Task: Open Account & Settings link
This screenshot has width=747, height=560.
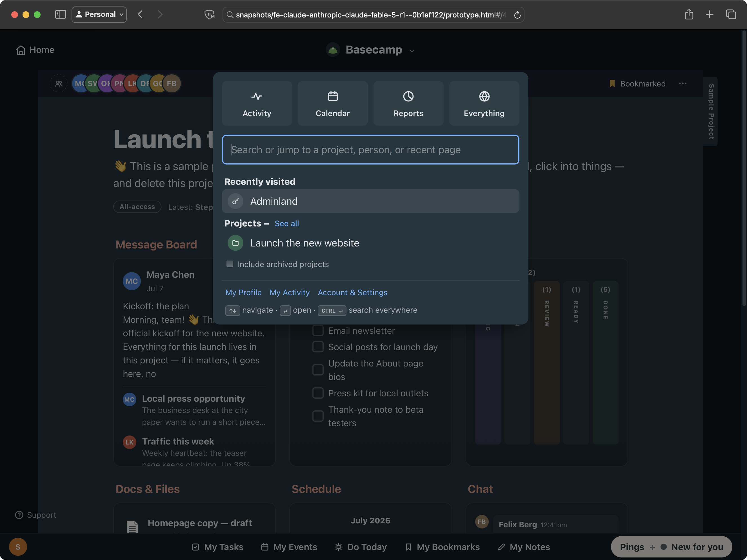Action: (x=353, y=292)
